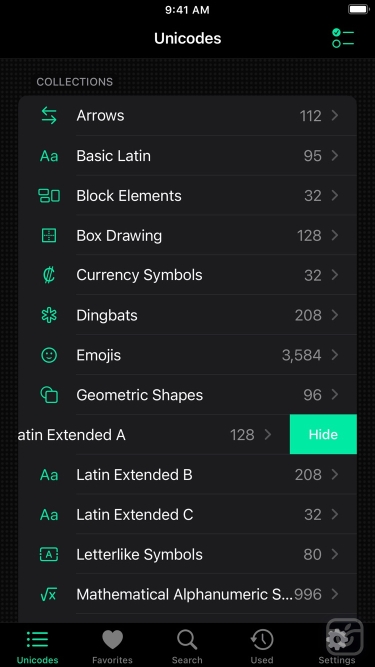Expand Latin Extended B via chevron arrow
Viewport: 375px width, 667px height.
point(335,474)
